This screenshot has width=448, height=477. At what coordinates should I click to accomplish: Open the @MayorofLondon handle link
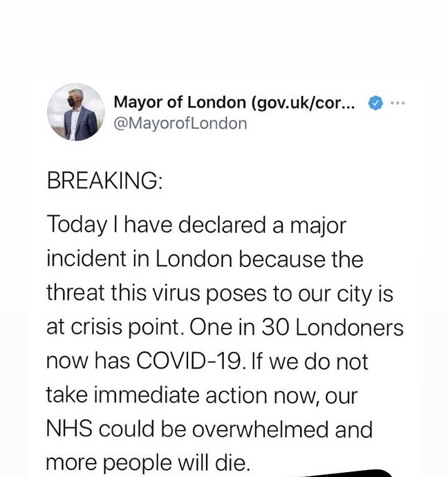click(180, 124)
